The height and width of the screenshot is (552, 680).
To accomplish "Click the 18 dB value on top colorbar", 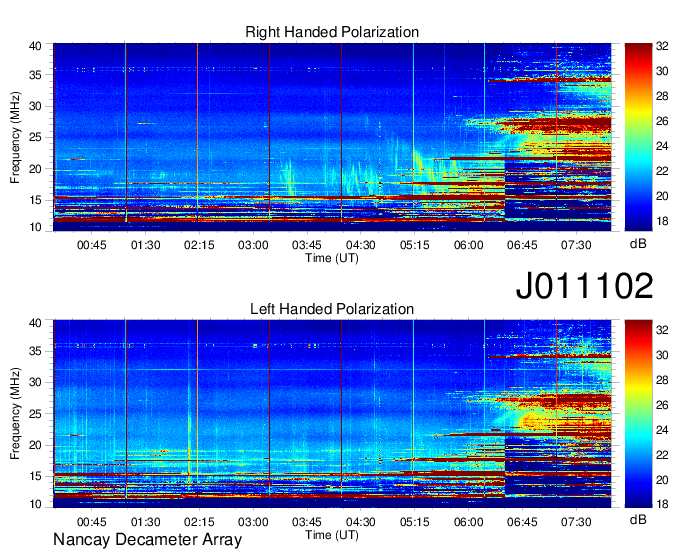I will pos(662,222).
